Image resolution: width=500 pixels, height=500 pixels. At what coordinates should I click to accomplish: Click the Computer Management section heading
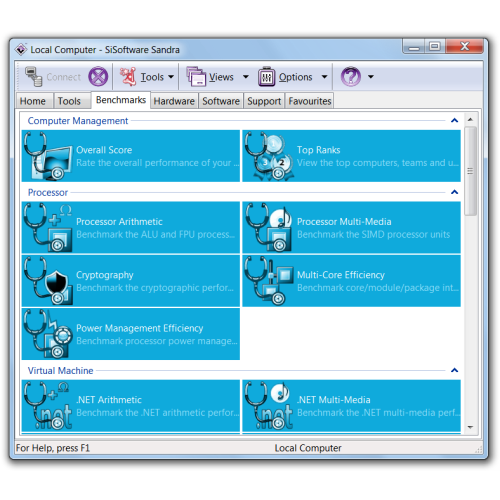78,121
